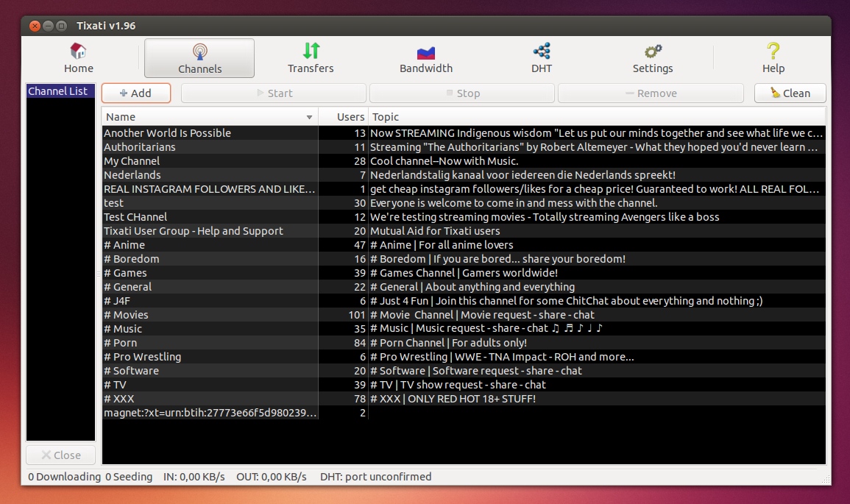Image resolution: width=850 pixels, height=504 pixels.
Task: Select the Channel List sidebar tab
Action: coord(60,91)
